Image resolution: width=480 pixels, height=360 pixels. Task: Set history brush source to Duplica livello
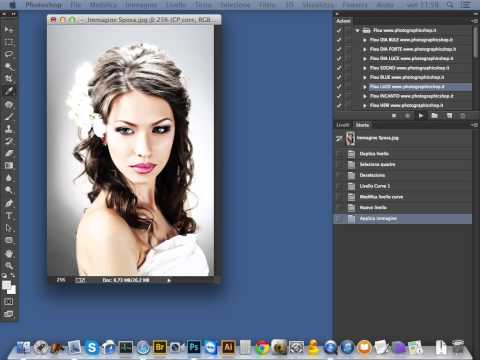(x=339, y=154)
